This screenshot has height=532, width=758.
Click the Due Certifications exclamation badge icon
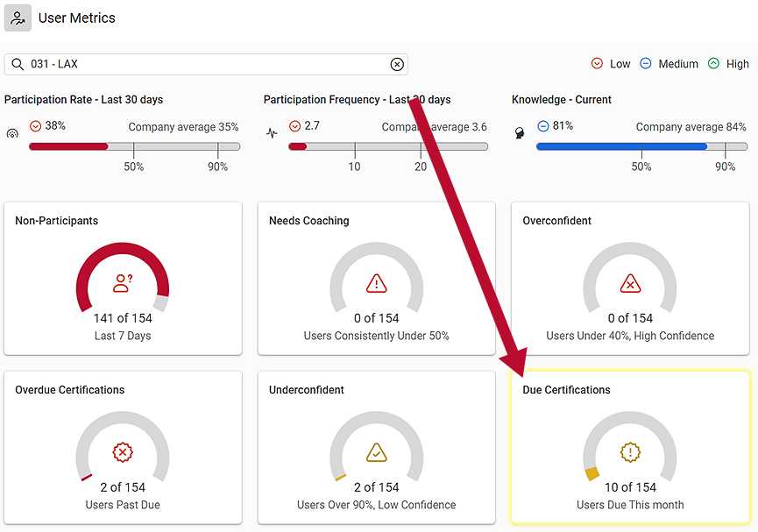click(630, 452)
